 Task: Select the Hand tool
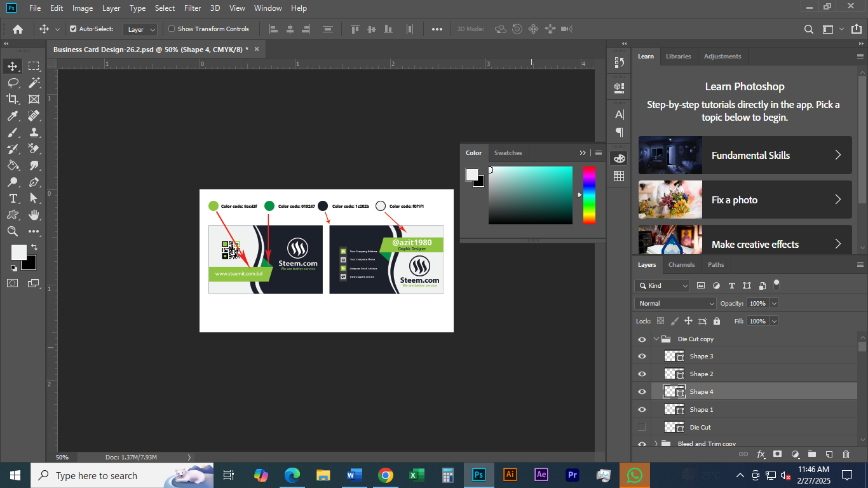click(34, 215)
